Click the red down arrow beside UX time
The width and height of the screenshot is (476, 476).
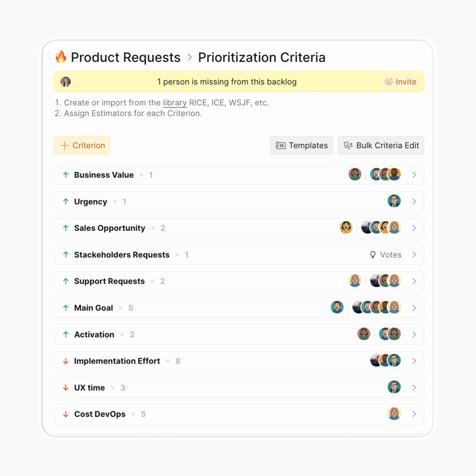66,388
